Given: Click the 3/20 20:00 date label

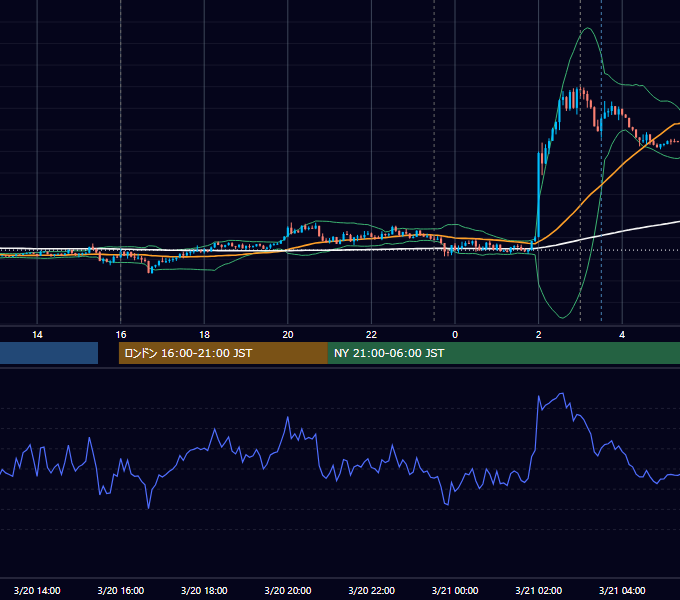Looking at the screenshot, I should (288, 590).
